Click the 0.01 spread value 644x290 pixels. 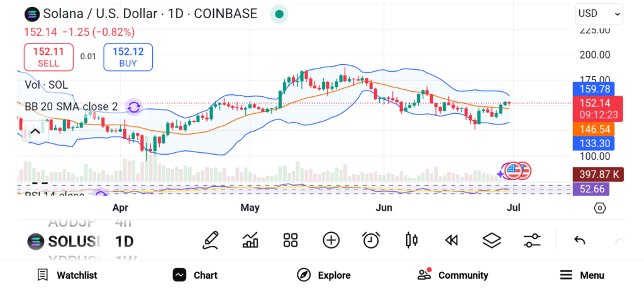[x=88, y=57]
